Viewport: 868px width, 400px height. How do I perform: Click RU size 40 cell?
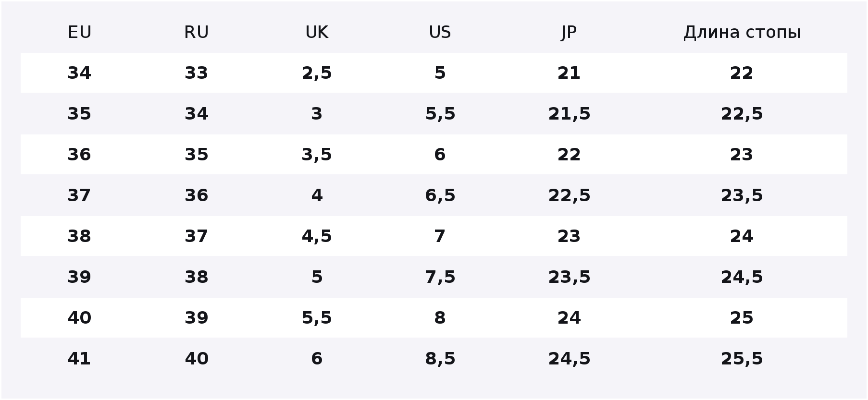point(197,359)
